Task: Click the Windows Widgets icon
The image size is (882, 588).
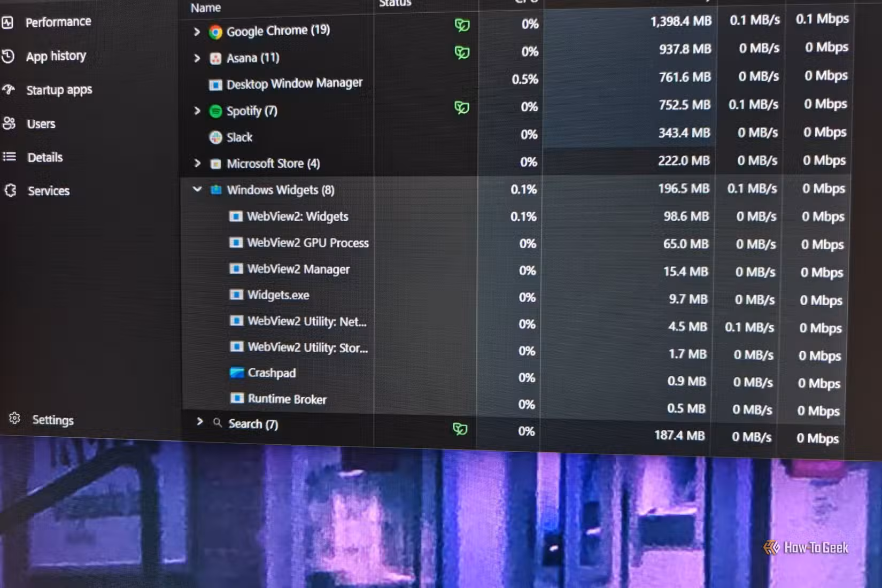Action: coord(216,190)
